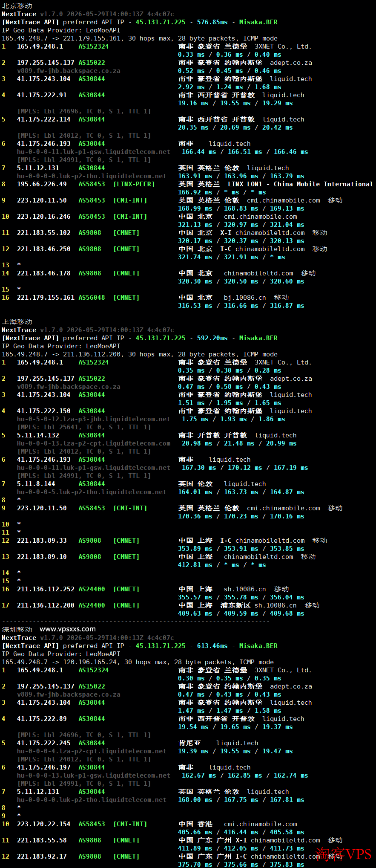Select the IP address 221.183.89.10
Viewport: 376px width, 868px height.
click(x=42, y=557)
